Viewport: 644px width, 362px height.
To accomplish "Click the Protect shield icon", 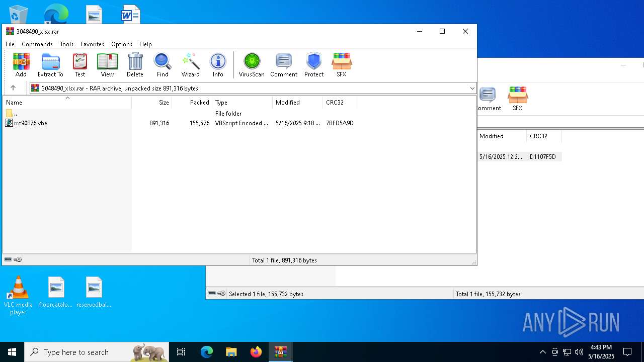I will click(x=314, y=65).
